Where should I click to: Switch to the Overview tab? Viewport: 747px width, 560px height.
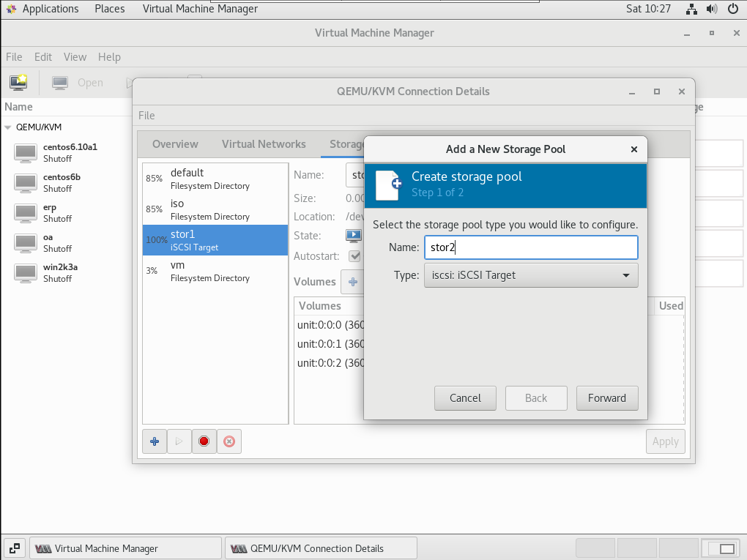pyautogui.click(x=175, y=144)
